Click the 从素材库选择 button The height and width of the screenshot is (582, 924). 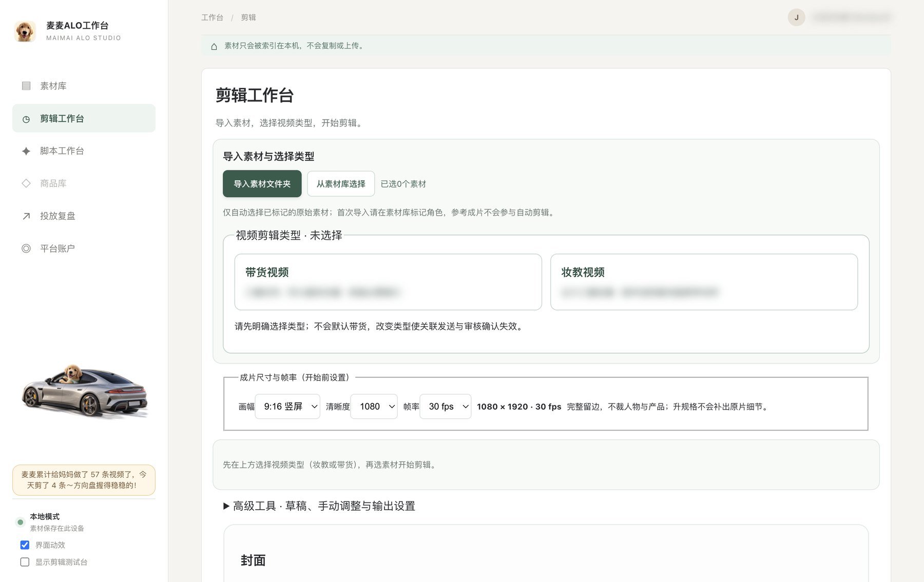tap(341, 184)
